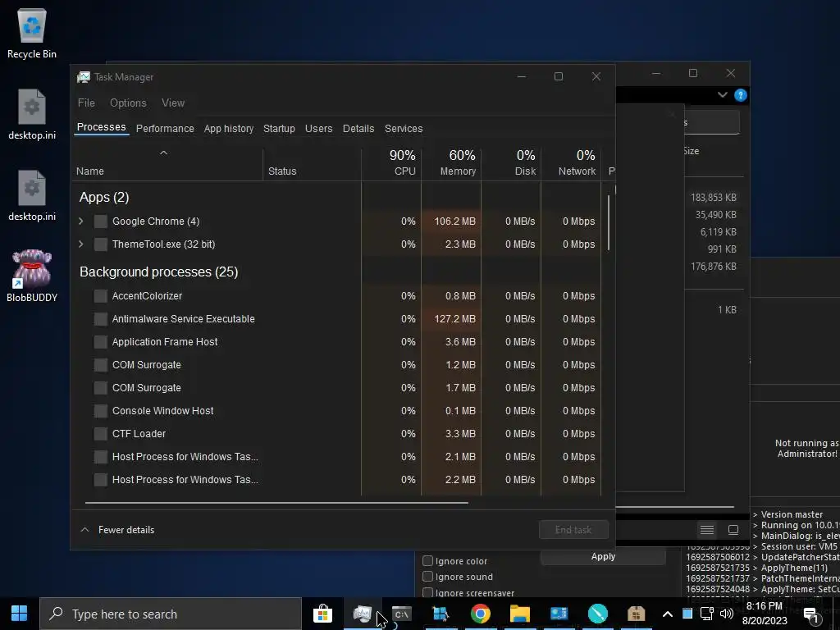Switch to the App history tab
840x630 pixels.
point(229,129)
